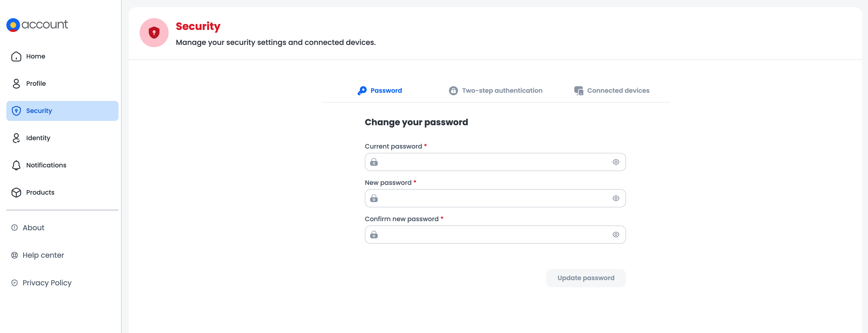Screen dimensions: 868x333
Task: Select Security in the sidebar menu
Action: tap(62, 111)
